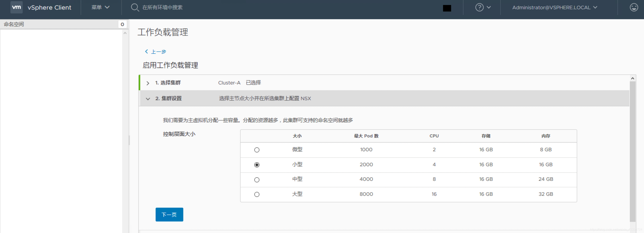Viewport: 644px width, 233px height.
Task: Click the 24 GB memory cell
Action: coord(546,179)
